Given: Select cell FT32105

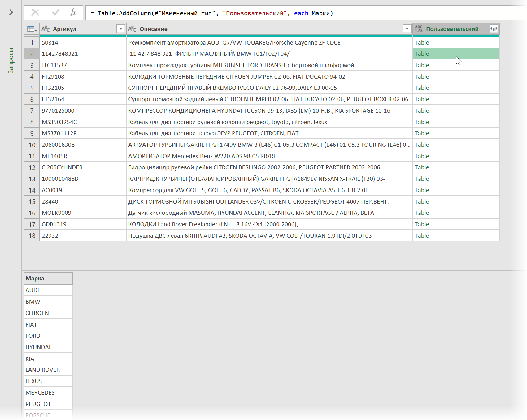Looking at the screenshot, I should (83, 88).
